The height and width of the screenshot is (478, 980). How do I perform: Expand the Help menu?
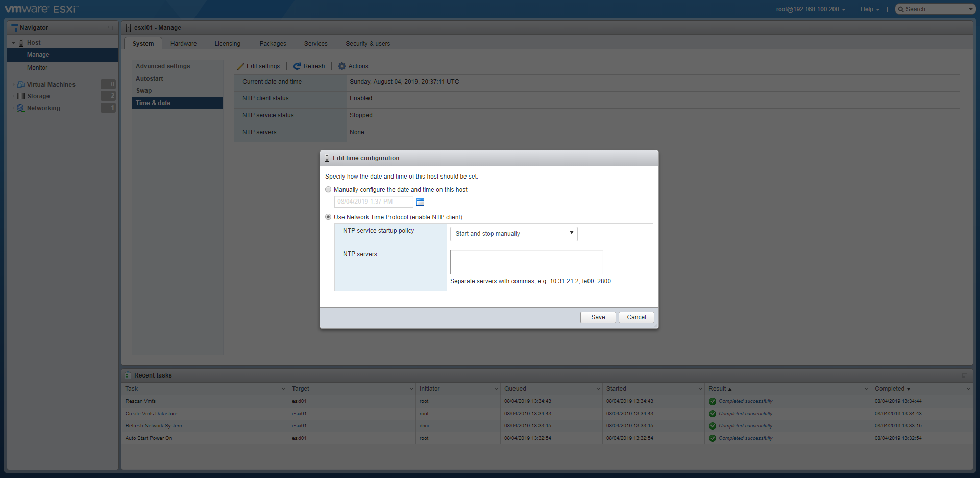click(x=870, y=9)
